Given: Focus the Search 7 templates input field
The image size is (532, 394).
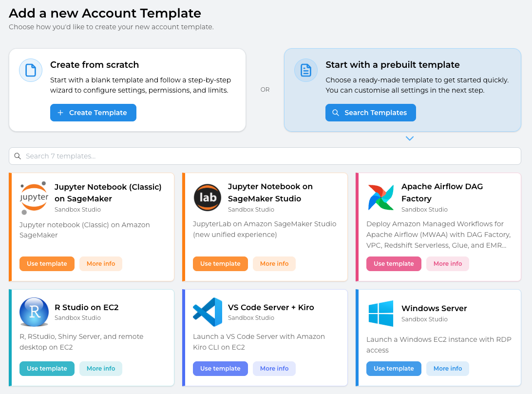Looking at the screenshot, I should 265,156.
